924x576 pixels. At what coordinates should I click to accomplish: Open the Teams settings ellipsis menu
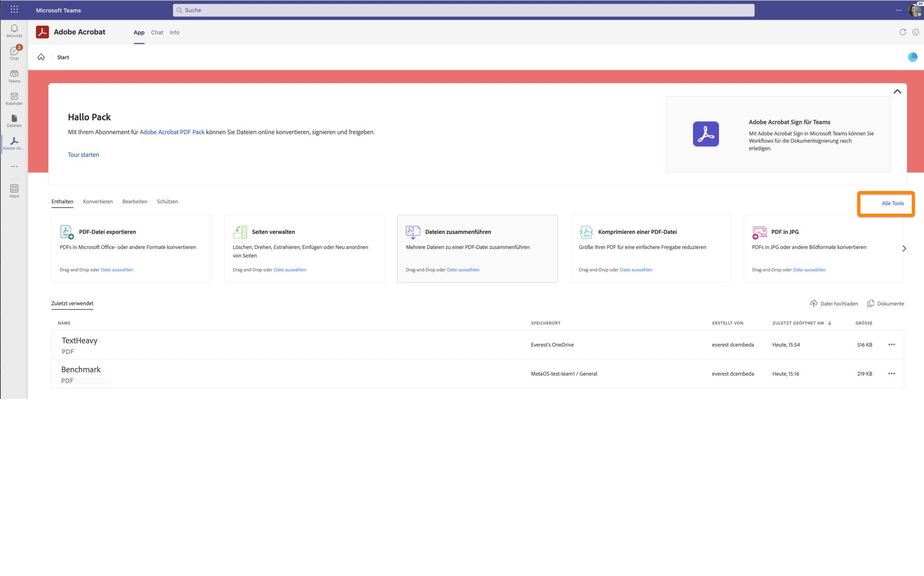(x=898, y=10)
